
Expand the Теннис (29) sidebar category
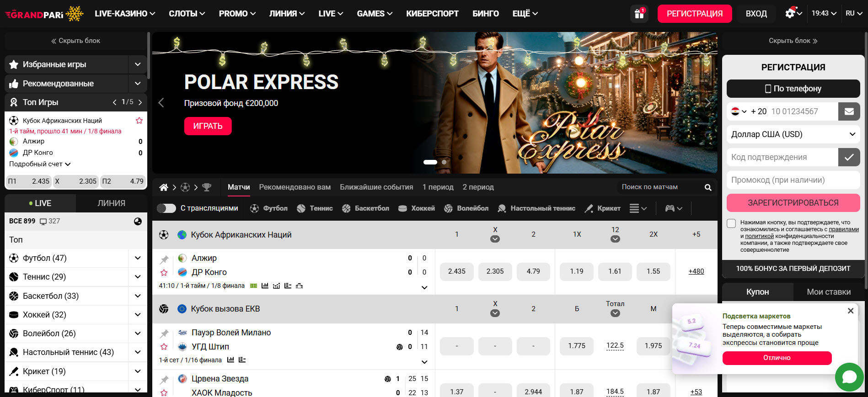[138, 277]
